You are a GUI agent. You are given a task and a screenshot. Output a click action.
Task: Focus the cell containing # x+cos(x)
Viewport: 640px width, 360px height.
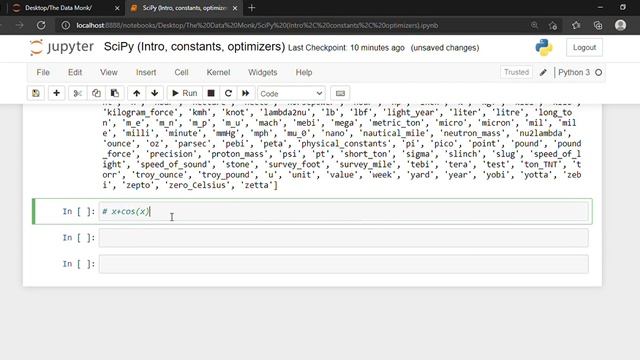[x=343, y=211]
